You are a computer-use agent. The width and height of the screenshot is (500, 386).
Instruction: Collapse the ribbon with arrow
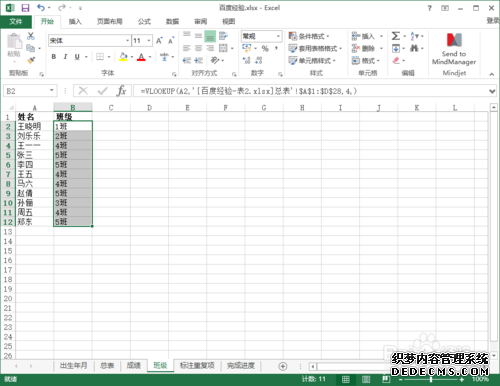pyautogui.click(x=492, y=74)
